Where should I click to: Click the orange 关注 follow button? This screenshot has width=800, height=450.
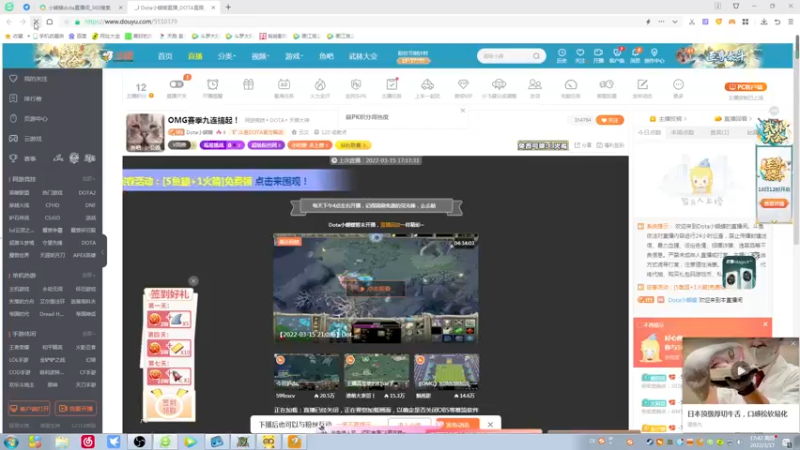click(x=610, y=120)
